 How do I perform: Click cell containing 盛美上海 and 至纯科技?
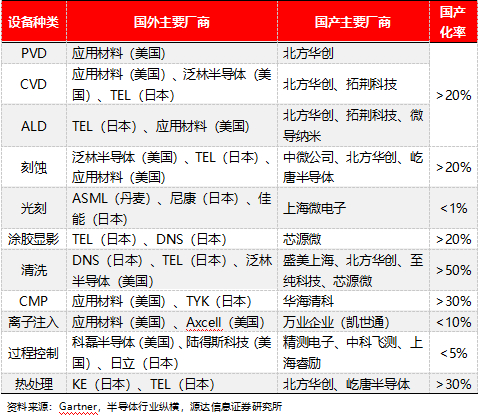353,270
